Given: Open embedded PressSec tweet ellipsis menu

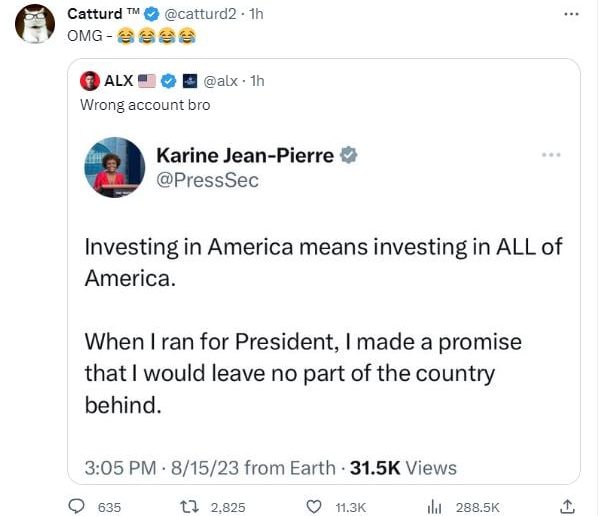Looking at the screenshot, I should [x=551, y=155].
